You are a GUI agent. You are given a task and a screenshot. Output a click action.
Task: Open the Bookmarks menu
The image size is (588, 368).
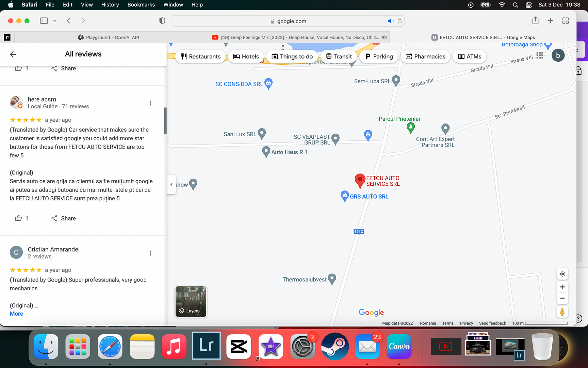(141, 5)
